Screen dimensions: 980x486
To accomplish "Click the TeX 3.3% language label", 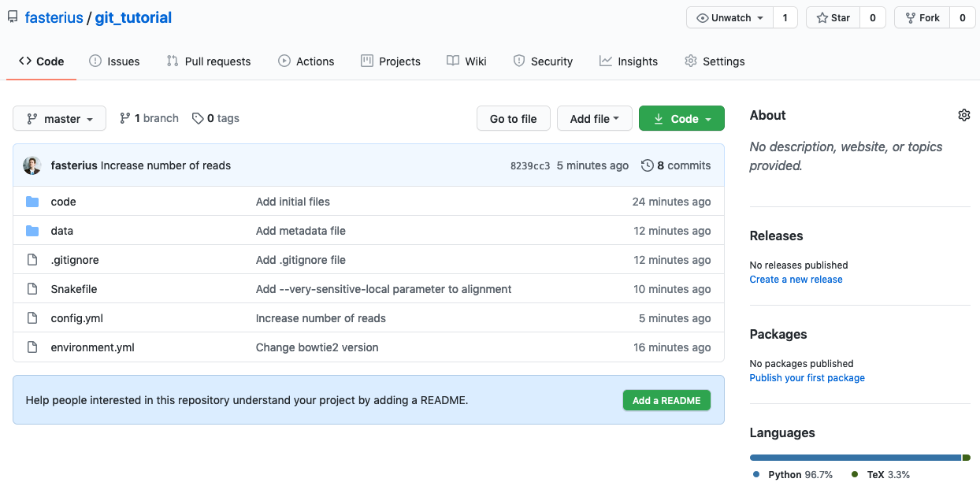I will pyautogui.click(x=881, y=475).
